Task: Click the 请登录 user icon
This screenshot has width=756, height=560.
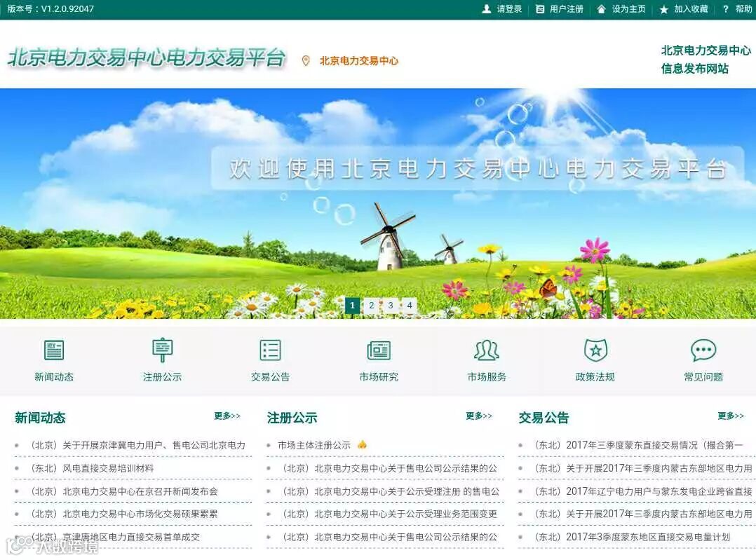Action: 487,8
